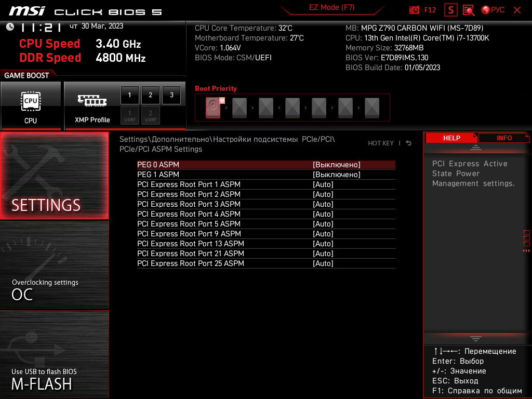Open the M-FLASH BIOS flashing tile

click(x=54, y=354)
